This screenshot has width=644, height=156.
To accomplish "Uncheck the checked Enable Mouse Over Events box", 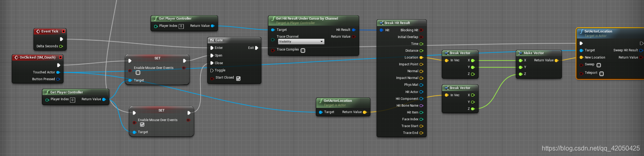I will coord(142,124).
